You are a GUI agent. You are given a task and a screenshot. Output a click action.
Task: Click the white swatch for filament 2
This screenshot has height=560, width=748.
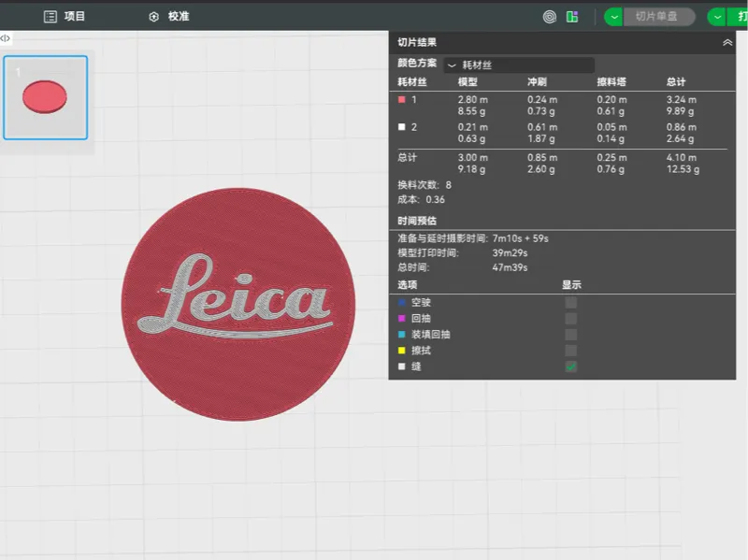point(402,127)
